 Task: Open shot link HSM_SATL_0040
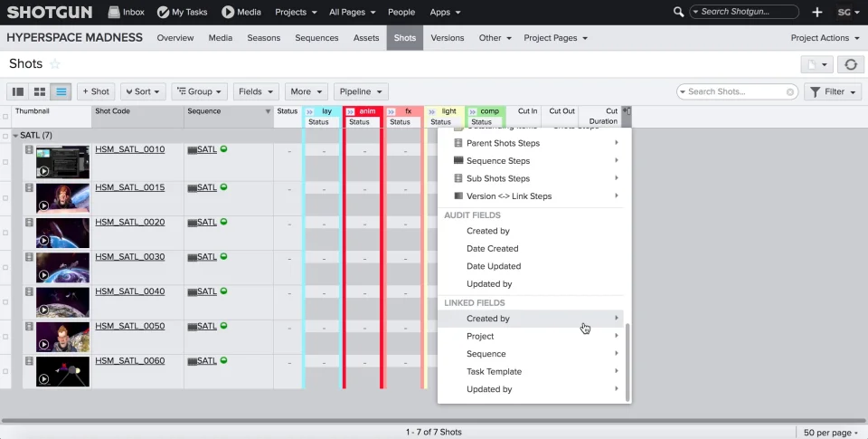(129, 291)
